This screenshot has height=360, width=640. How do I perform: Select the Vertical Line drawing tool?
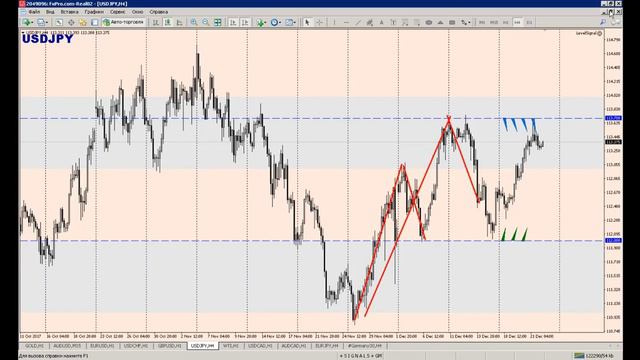tap(334, 22)
